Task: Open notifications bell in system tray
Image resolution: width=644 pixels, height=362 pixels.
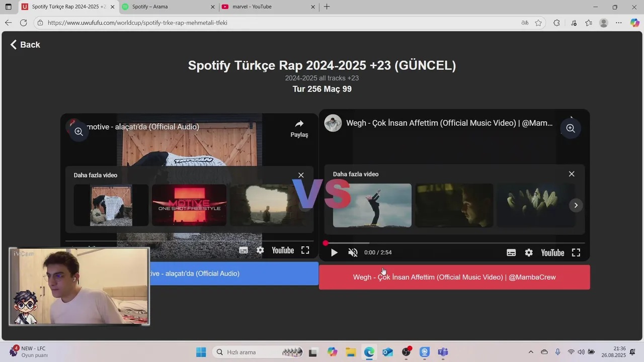Action: tap(633, 352)
